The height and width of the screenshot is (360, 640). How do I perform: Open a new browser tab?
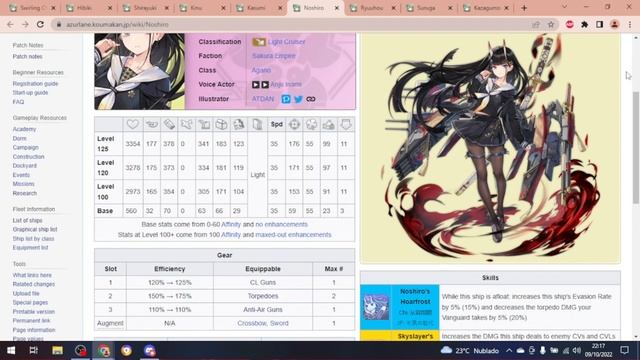[x=524, y=8]
